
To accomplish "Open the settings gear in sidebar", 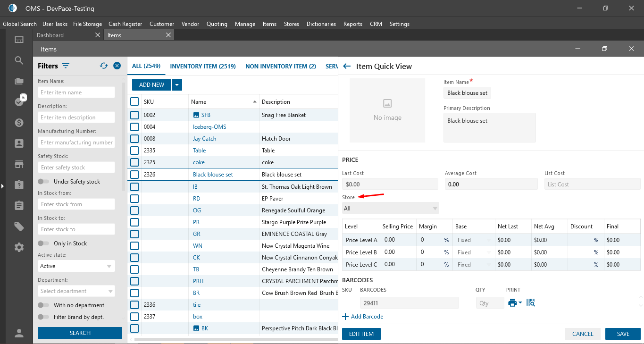I will [x=19, y=247].
